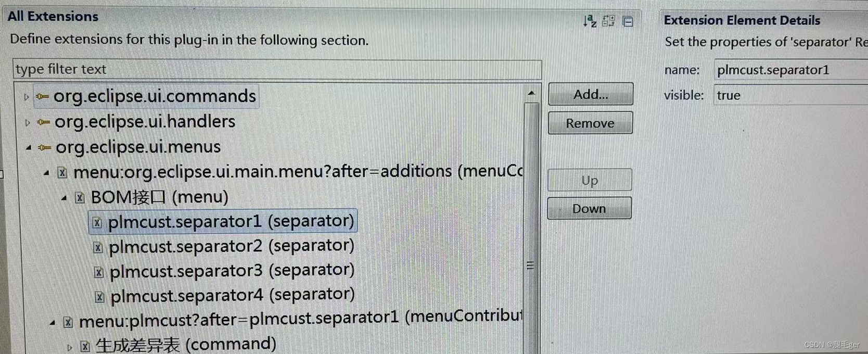Click the org.eclipse.ui.handlers extension point icon
868x354 pixels.
(44, 123)
